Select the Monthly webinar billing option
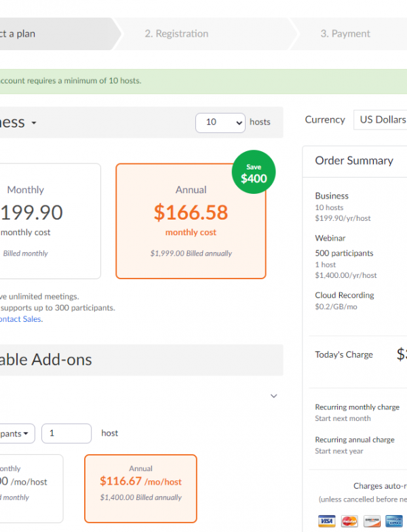 (31, 489)
